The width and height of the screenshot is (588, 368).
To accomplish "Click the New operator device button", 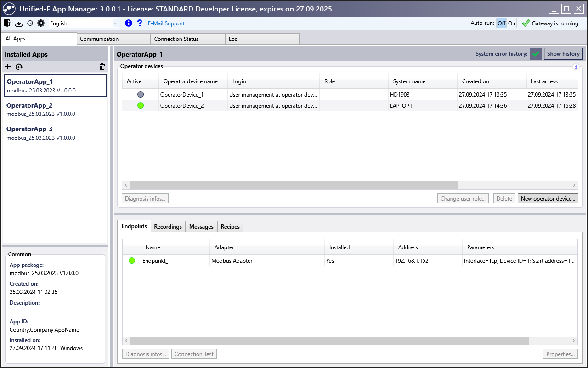I will [x=548, y=199].
